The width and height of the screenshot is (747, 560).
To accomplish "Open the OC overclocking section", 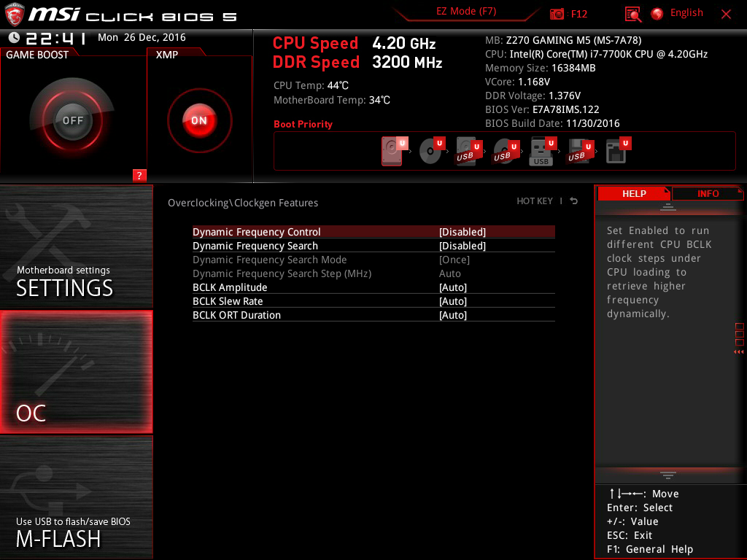I will [x=76, y=373].
